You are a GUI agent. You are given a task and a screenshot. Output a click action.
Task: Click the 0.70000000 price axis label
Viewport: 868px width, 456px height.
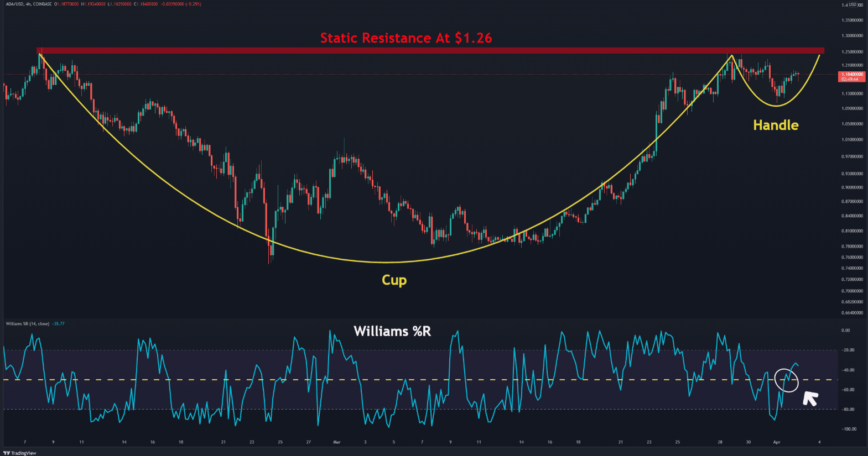[x=852, y=291]
